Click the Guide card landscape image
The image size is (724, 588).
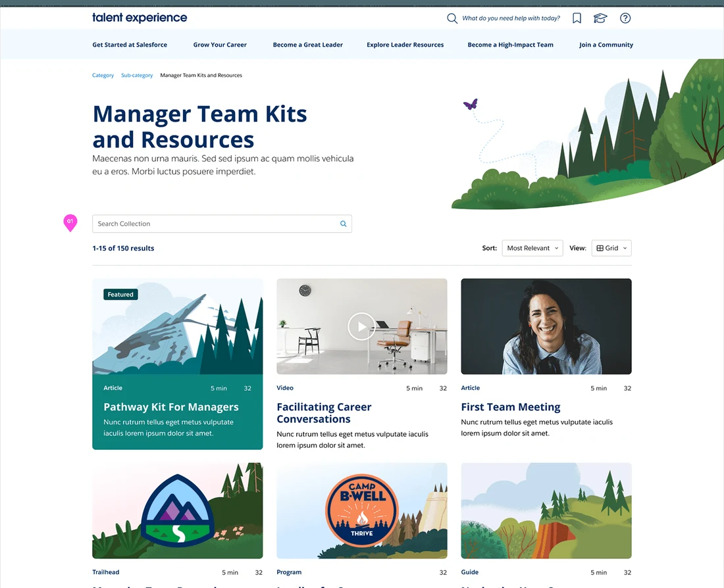click(546, 510)
